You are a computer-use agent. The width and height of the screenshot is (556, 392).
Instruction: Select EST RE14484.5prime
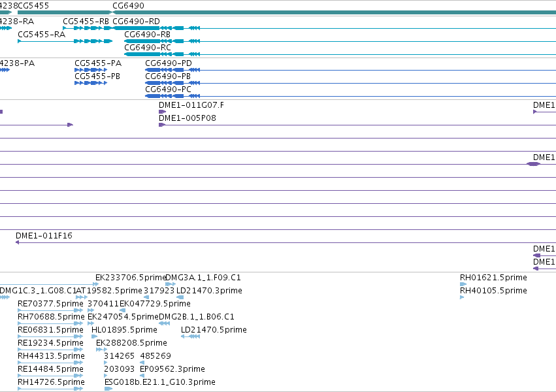pos(50,376)
